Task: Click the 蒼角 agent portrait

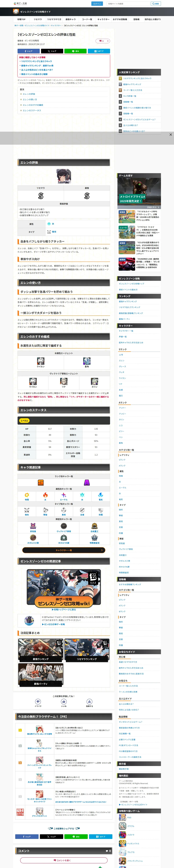Action: point(87,361)
